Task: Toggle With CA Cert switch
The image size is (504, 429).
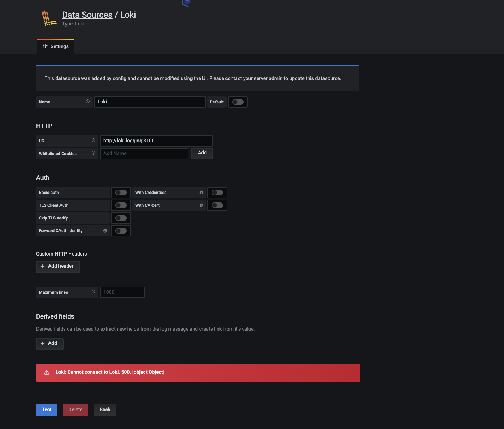Action: (217, 205)
